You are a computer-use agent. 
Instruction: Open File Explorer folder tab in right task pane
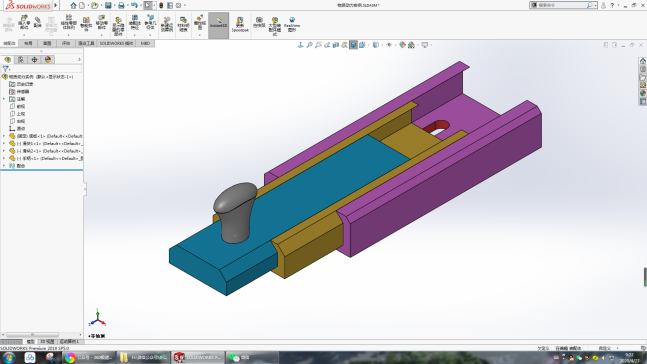[x=642, y=77]
